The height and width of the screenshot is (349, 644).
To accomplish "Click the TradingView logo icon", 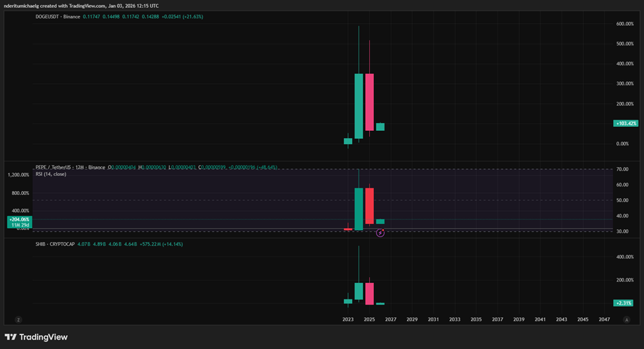I will point(11,336).
